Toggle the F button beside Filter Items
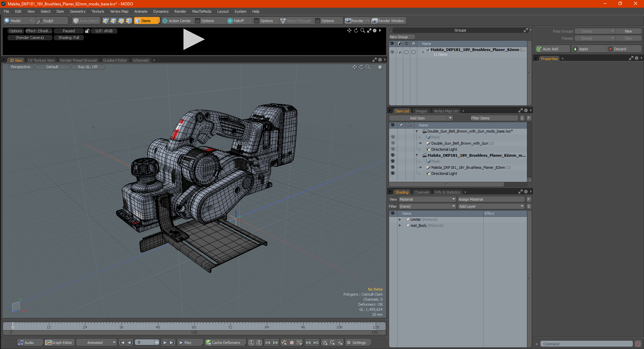 (529, 118)
